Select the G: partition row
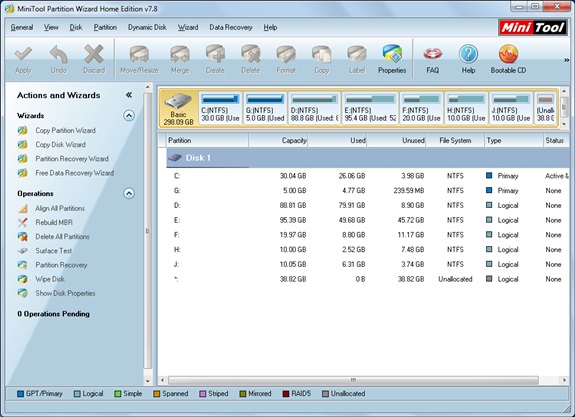This screenshot has width=575, height=417. pos(368,191)
